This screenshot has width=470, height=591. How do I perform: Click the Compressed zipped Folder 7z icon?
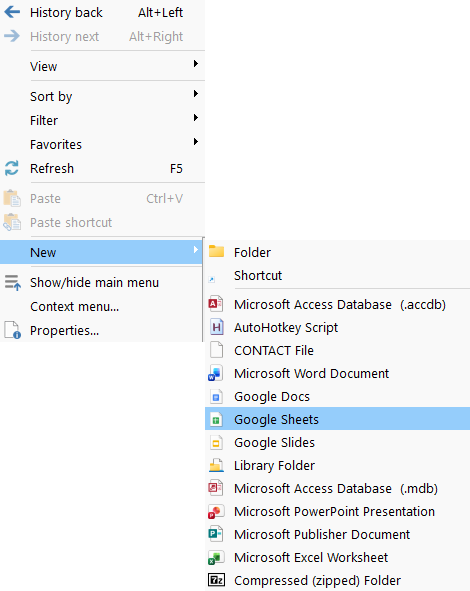point(216,580)
